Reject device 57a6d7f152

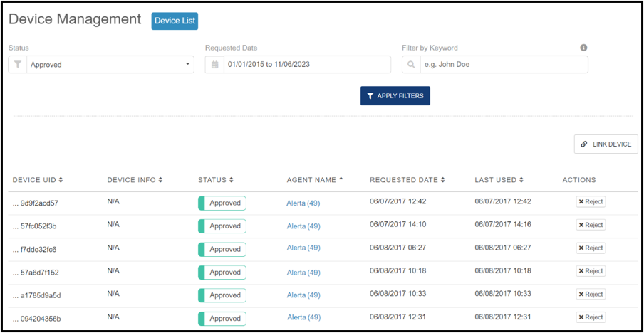591,271
